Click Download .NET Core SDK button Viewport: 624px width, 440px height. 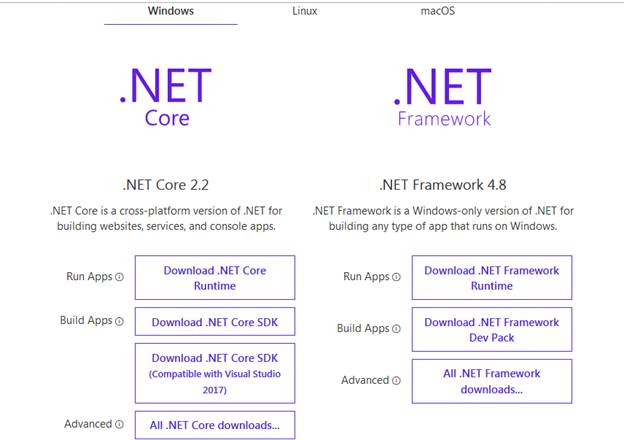pos(215,321)
